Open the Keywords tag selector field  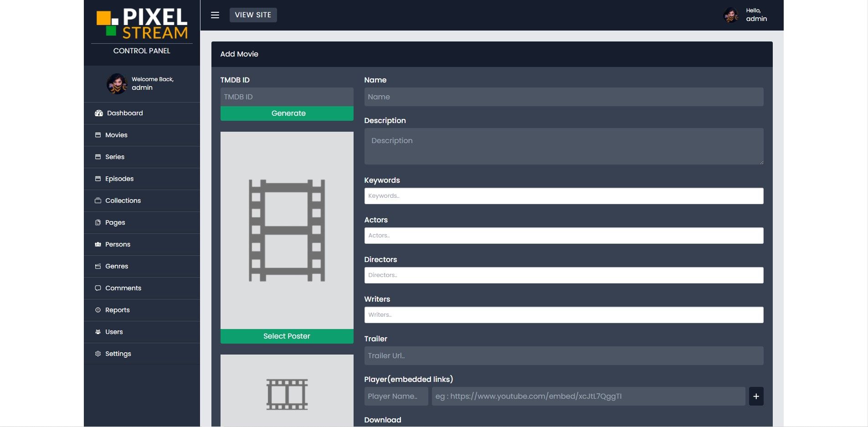pos(563,196)
